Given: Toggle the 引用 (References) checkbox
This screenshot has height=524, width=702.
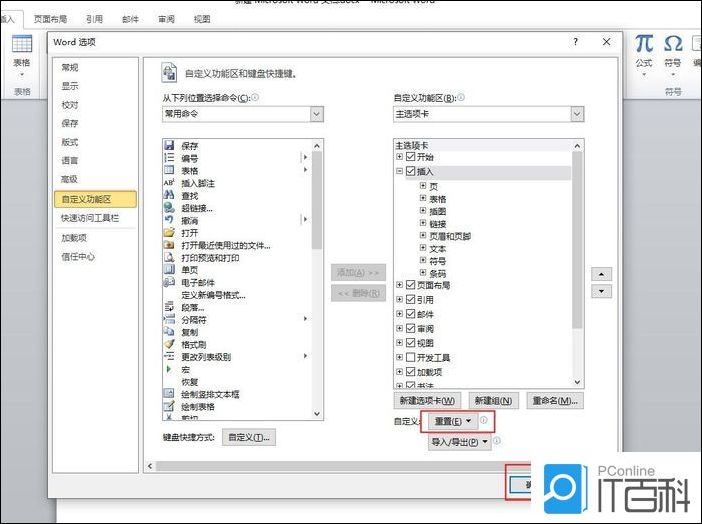Looking at the screenshot, I should point(411,299).
